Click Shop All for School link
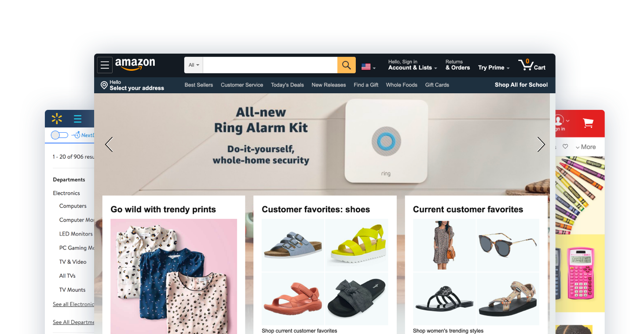This screenshot has width=644, height=334. pos(521,85)
